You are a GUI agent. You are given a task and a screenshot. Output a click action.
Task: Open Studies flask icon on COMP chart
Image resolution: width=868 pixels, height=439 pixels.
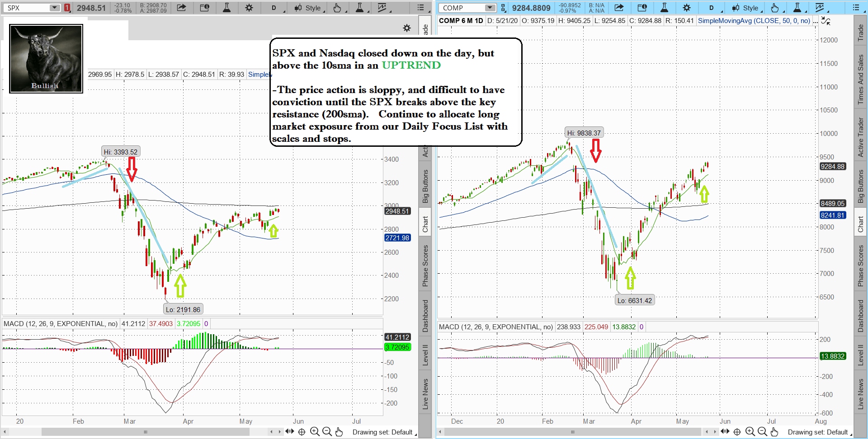(664, 8)
